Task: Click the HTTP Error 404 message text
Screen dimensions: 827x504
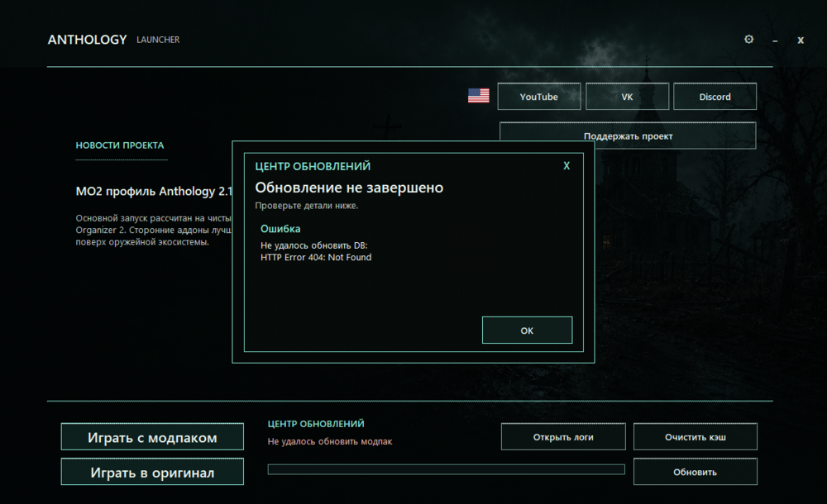Action: point(316,257)
